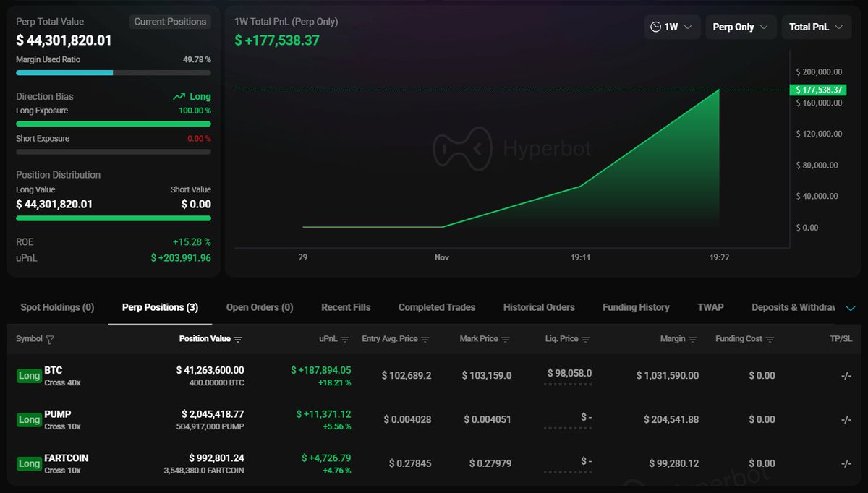Open the Total PnL dropdown
Screen dimensions: 868x493
[x=816, y=27]
